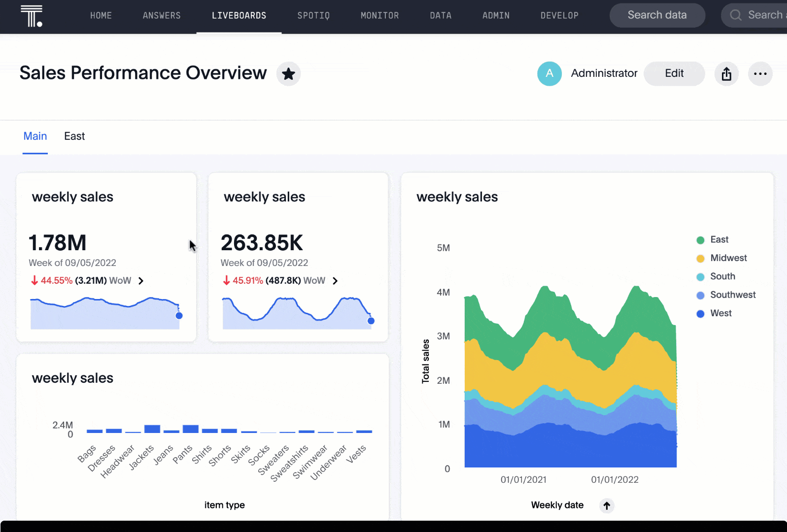Open the SpotIQ menu in navigation bar
The height and width of the screenshot is (532, 787).
click(x=313, y=16)
